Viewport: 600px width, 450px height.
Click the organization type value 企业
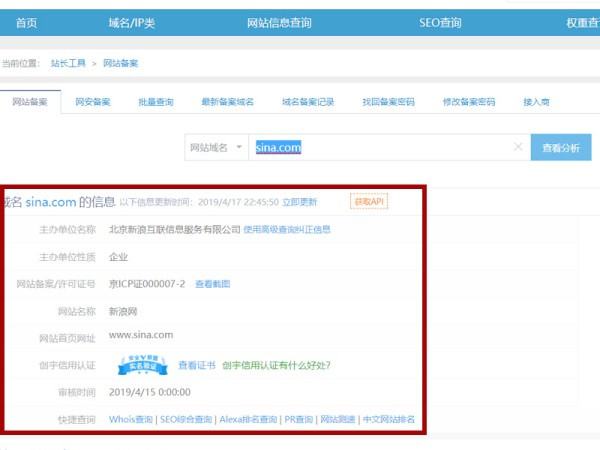(x=118, y=257)
